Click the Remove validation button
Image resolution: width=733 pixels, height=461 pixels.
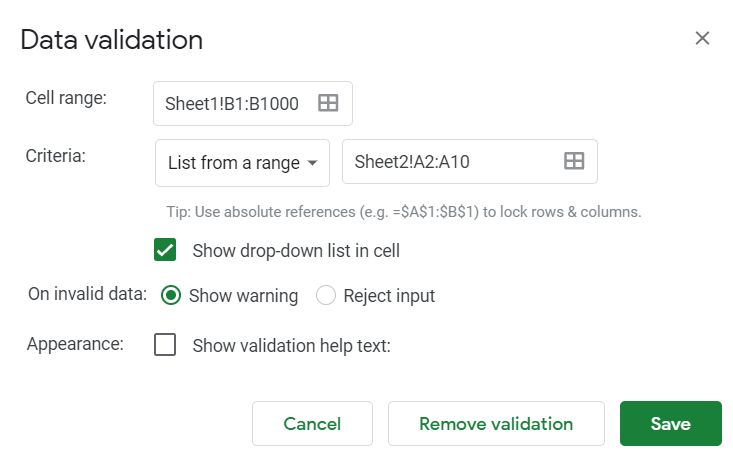[496, 423]
